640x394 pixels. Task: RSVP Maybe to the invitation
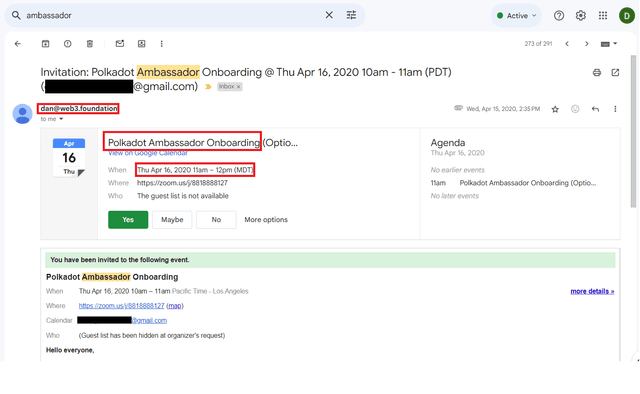click(x=172, y=220)
